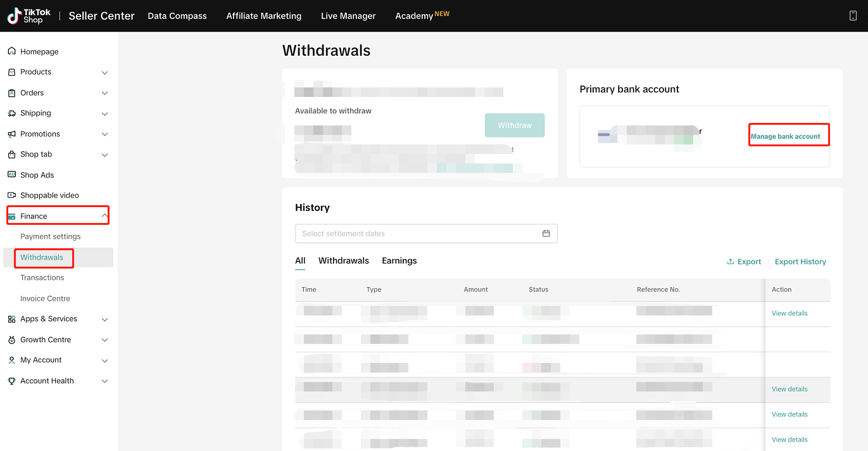Screen dimensions: 868x451
Task: Switch to the Earnings tab
Action: point(399,261)
